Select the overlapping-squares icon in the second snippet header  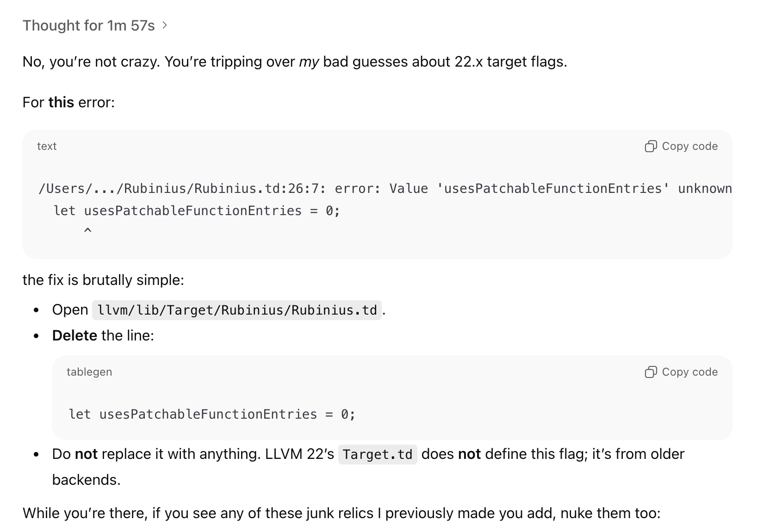click(652, 371)
